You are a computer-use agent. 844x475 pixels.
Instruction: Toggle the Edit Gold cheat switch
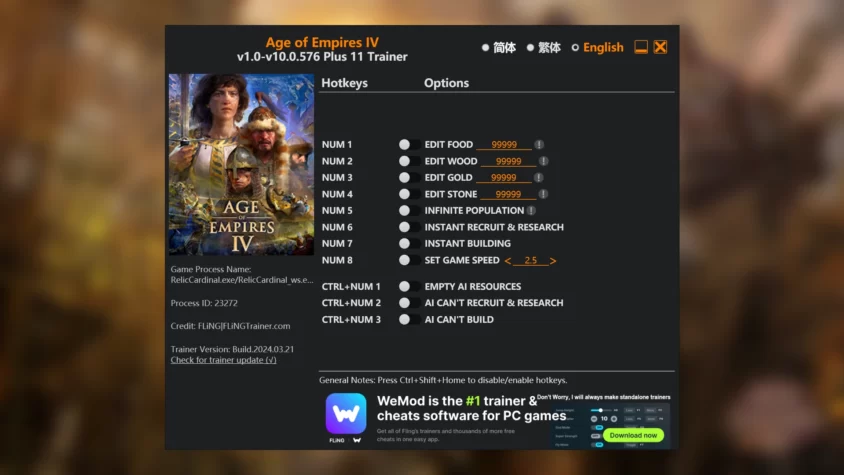pos(409,177)
